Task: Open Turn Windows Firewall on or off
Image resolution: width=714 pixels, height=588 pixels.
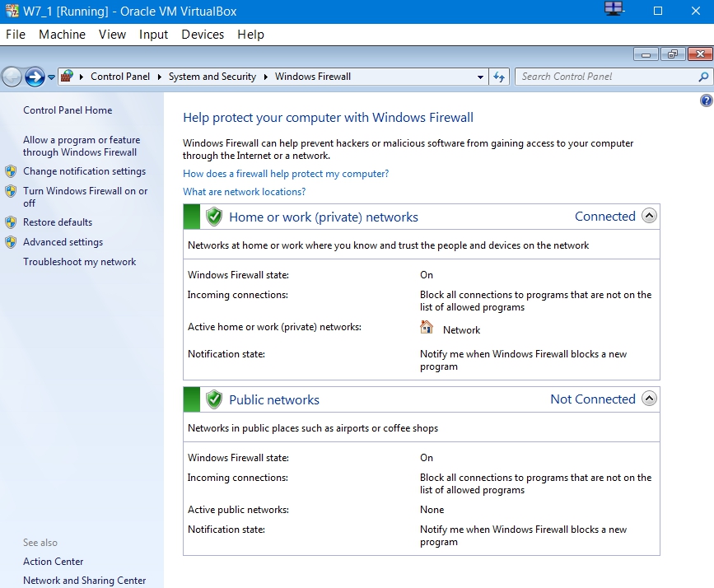Action: pos(85,197)
